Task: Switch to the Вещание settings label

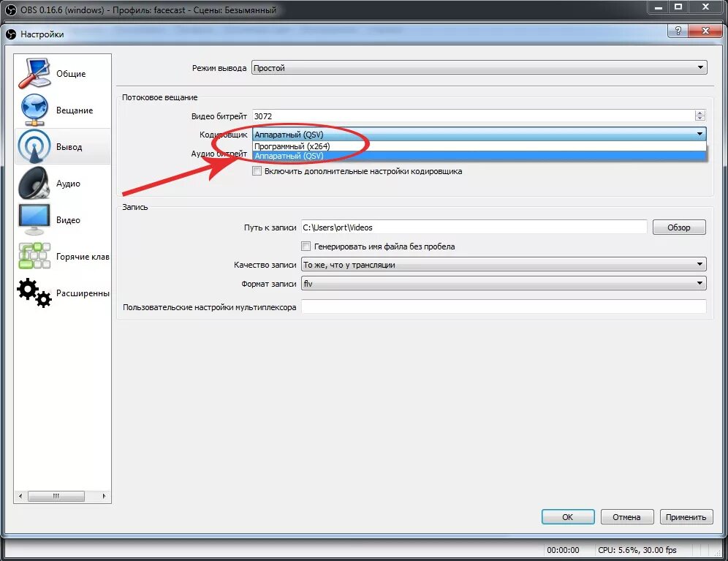Action: pos(75,110)
